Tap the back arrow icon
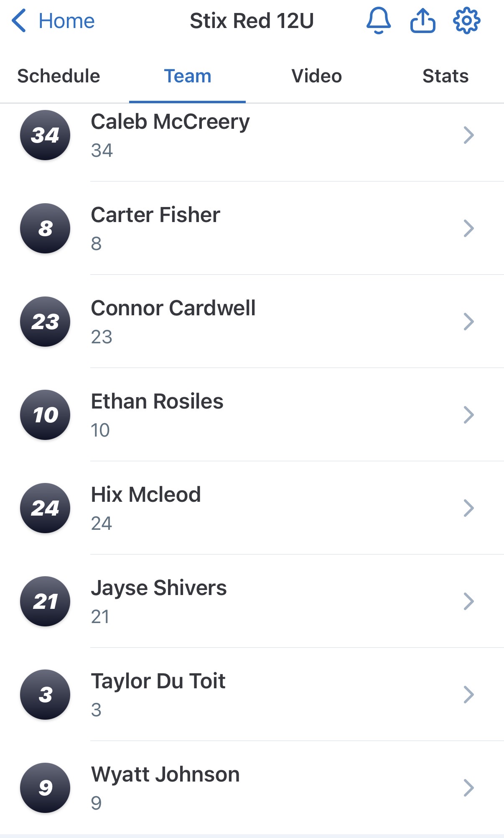The image size is (504, 838). coord(19,21)
